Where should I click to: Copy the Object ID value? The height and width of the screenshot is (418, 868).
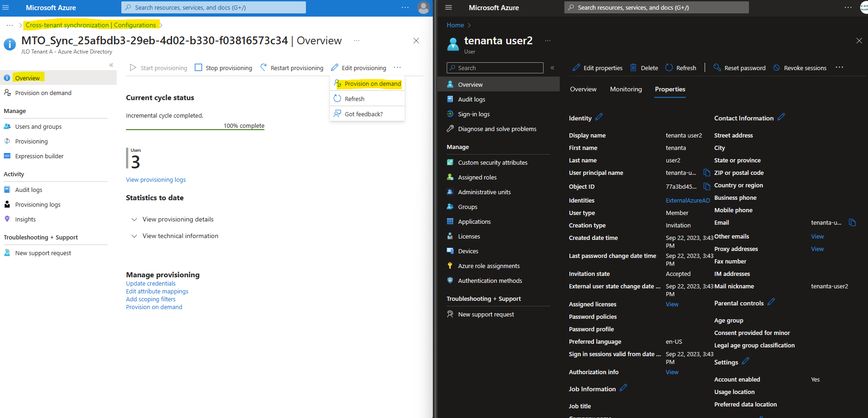706,186
